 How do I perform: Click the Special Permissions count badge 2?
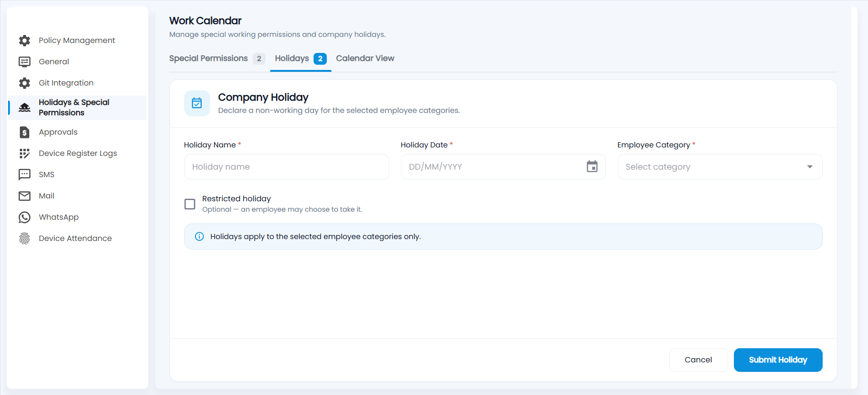click(259, 59)
